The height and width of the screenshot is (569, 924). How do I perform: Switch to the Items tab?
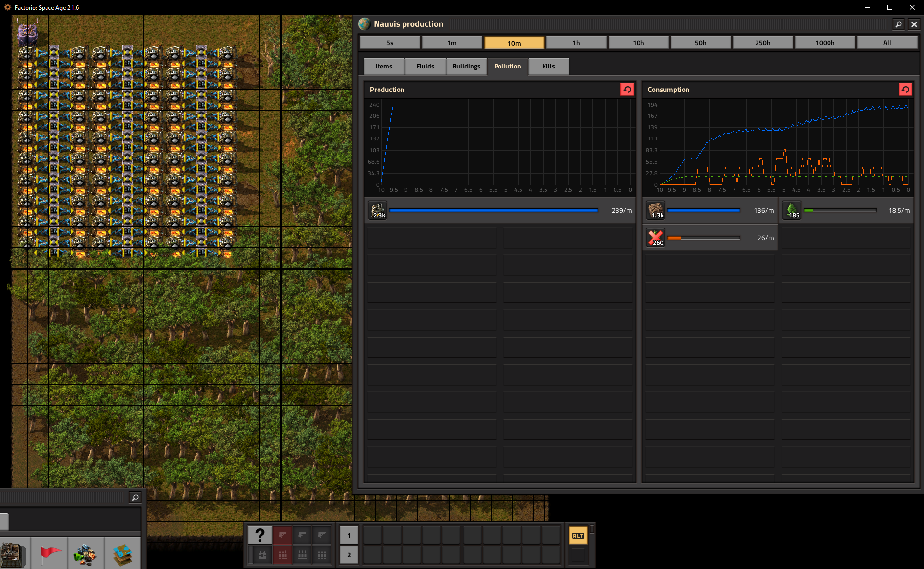(x=384, y=66)
